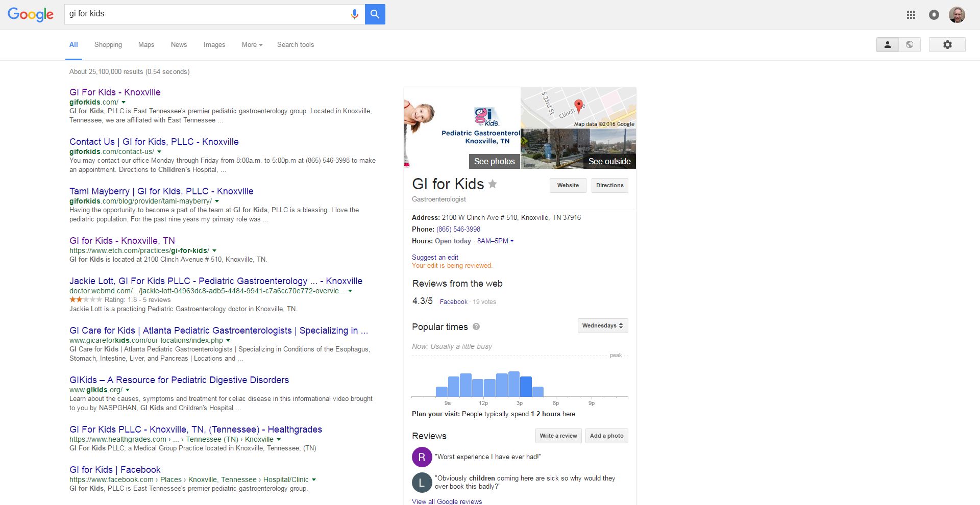980x505 pixels.
Task: Switch to the Images tab
Action: tap(214, 45)
